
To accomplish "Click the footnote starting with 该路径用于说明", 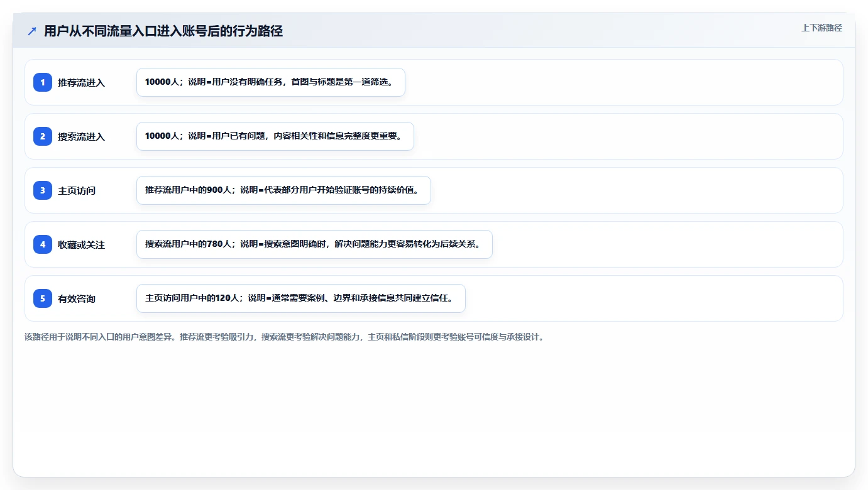I will tap(284, 337).
